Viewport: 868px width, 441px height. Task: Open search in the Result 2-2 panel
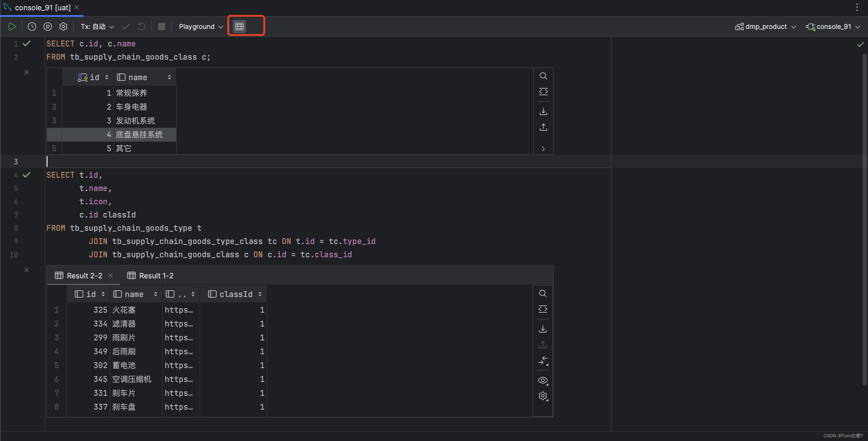[x=543, y=294]
